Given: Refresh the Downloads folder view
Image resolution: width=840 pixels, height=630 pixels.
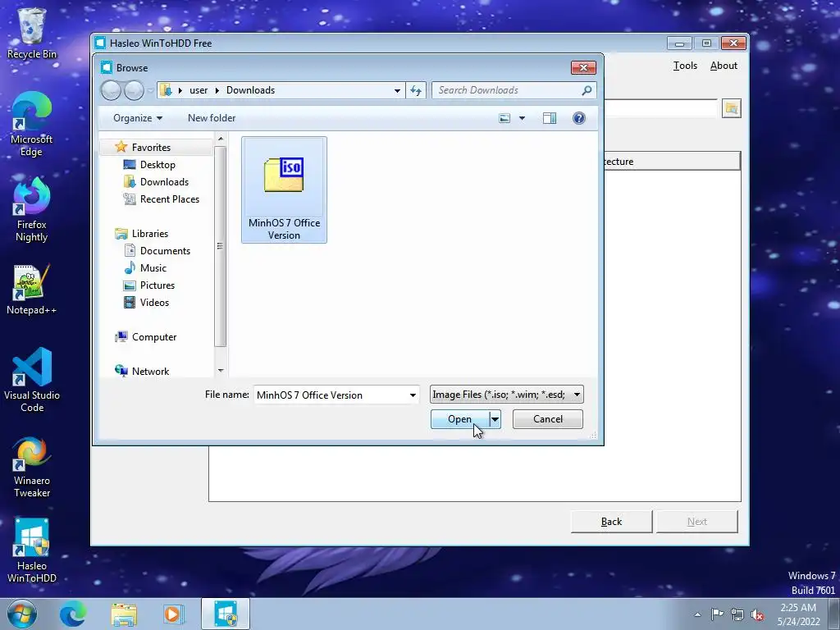Looking at the screenshot, I should 416,90.
